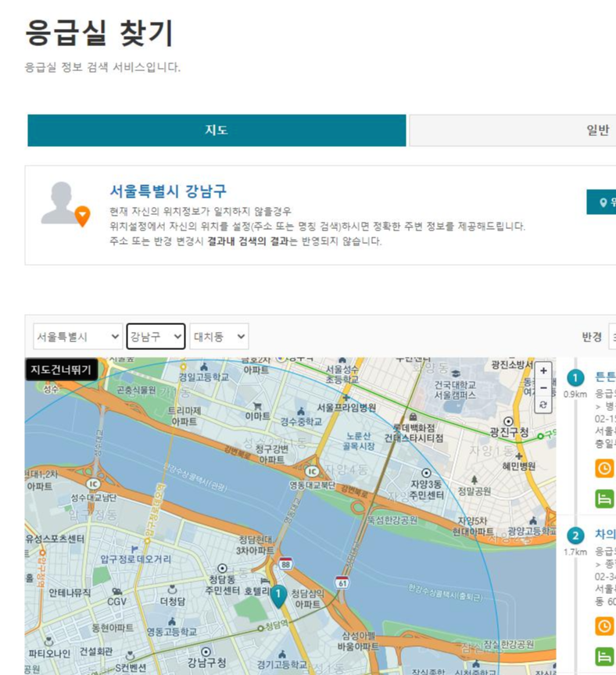Click the 서울특별시 강남구 location heading

tap(168, 191)
